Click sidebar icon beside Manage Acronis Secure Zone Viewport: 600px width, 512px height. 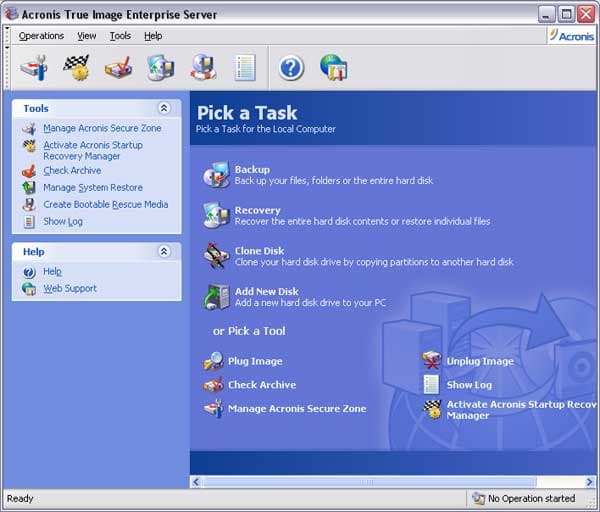29,129
